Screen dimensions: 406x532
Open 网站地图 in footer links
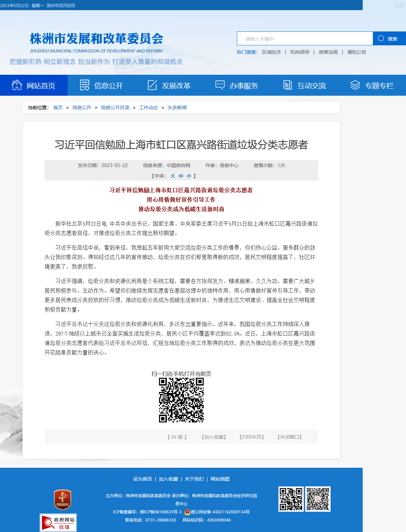220,479
